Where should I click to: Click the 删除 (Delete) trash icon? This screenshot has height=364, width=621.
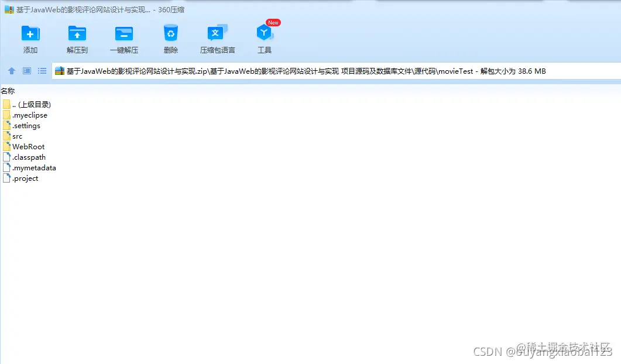171,33
